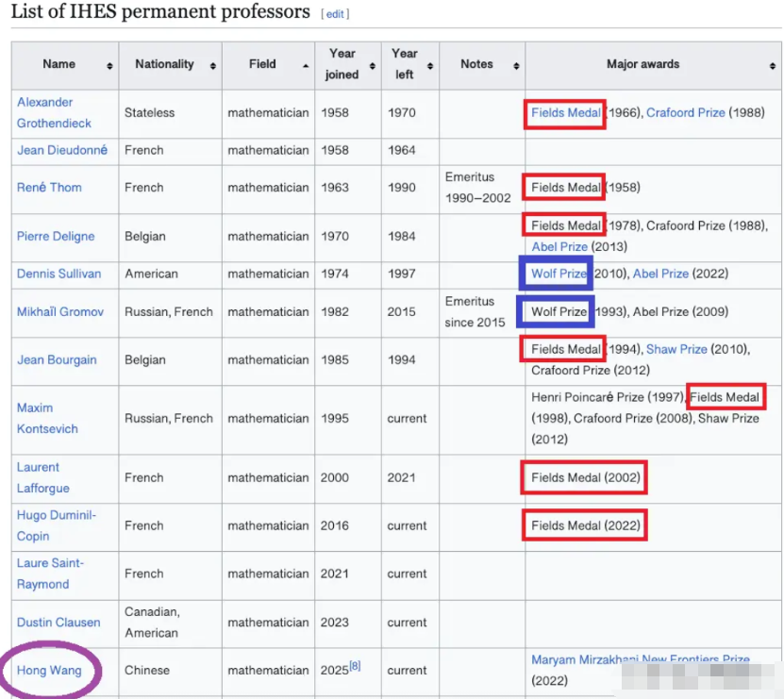Click year left 2021 in Lafforgue row
This screenshot has width=784, height=699.
tap(402, 477)
